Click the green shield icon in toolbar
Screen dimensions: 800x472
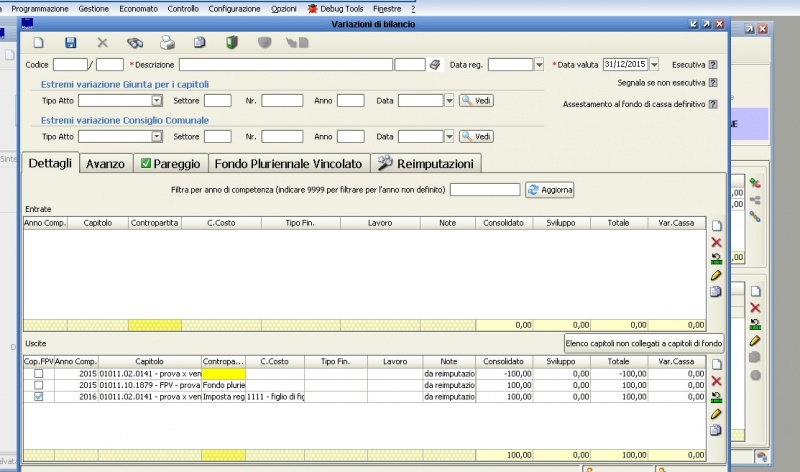(231, 43)
